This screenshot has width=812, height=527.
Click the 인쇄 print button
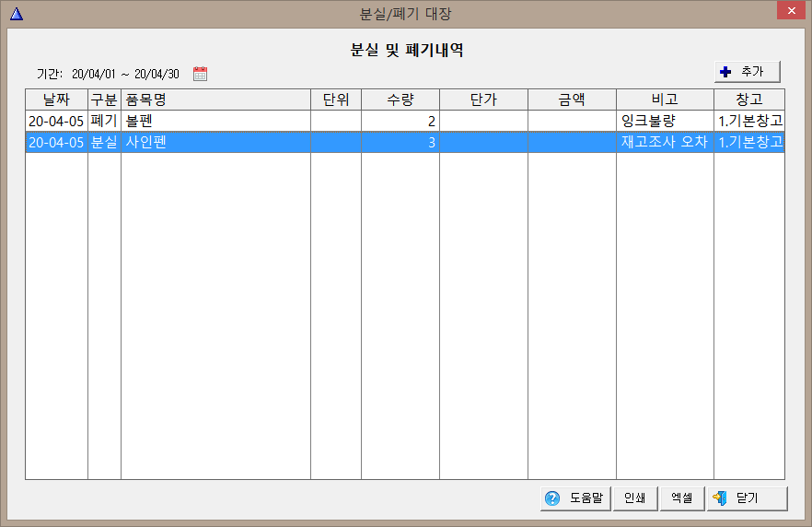pyautogui.click(x=635, y=498)
